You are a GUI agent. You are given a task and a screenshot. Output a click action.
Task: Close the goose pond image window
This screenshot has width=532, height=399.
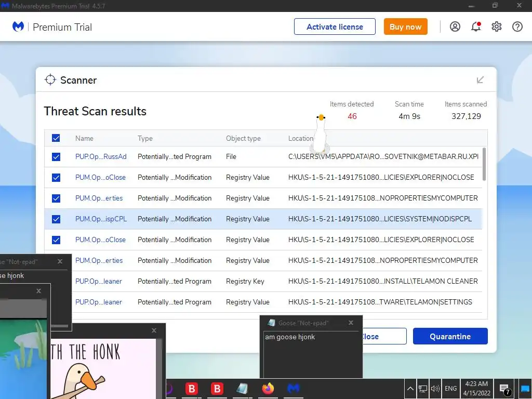[x=38, y=291]
